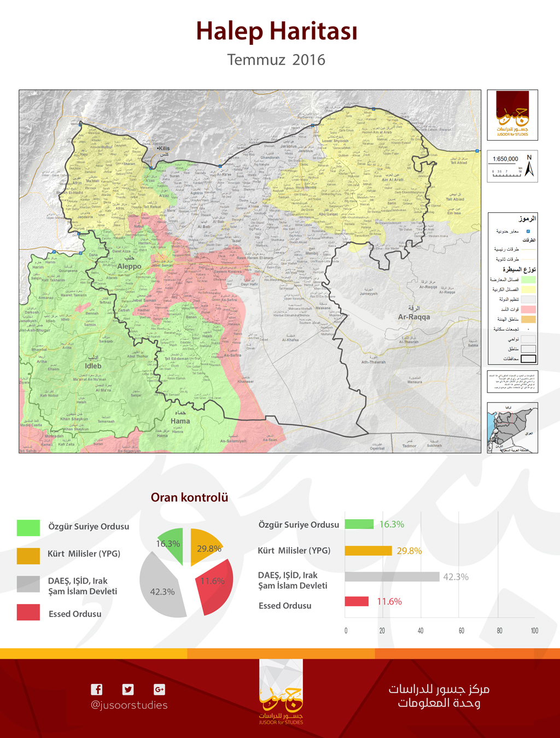Click the orange Kürt Milisler legend swatch
Screen dimensions: 560x738
[x=28, y=555]
